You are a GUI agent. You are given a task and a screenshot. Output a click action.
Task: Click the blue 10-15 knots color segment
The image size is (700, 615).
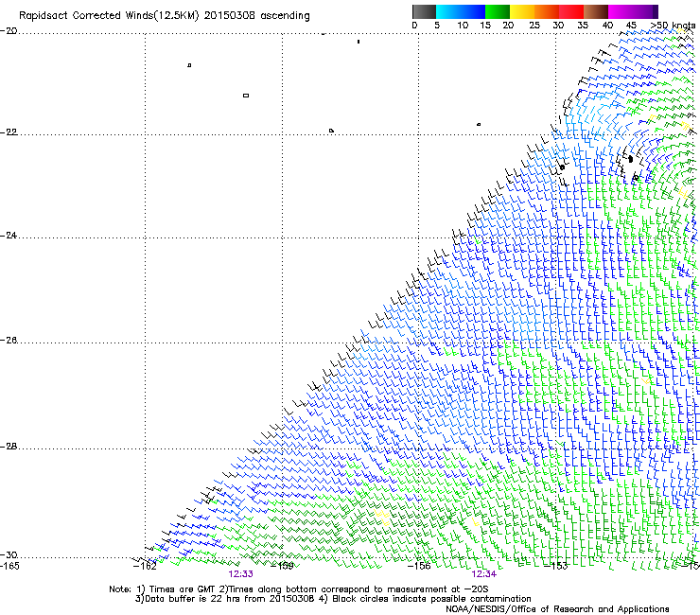click(x=473, y=11)
